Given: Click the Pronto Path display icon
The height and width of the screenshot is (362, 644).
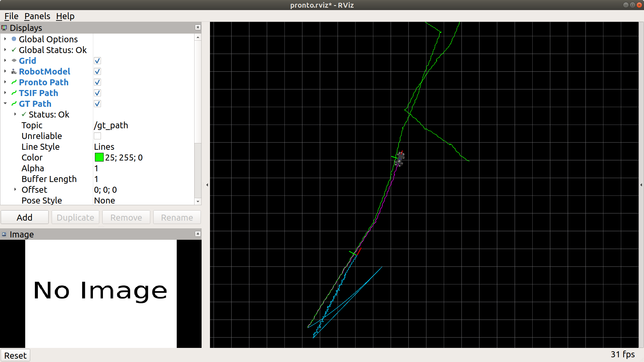Looking at the screenshot, I should click(x=14, y=82).
